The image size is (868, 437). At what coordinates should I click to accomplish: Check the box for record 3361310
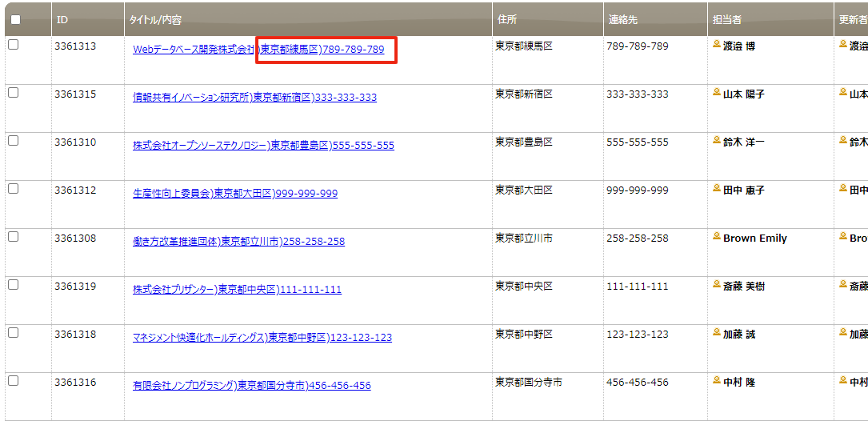pyautogui.click(x=14, y=141)
